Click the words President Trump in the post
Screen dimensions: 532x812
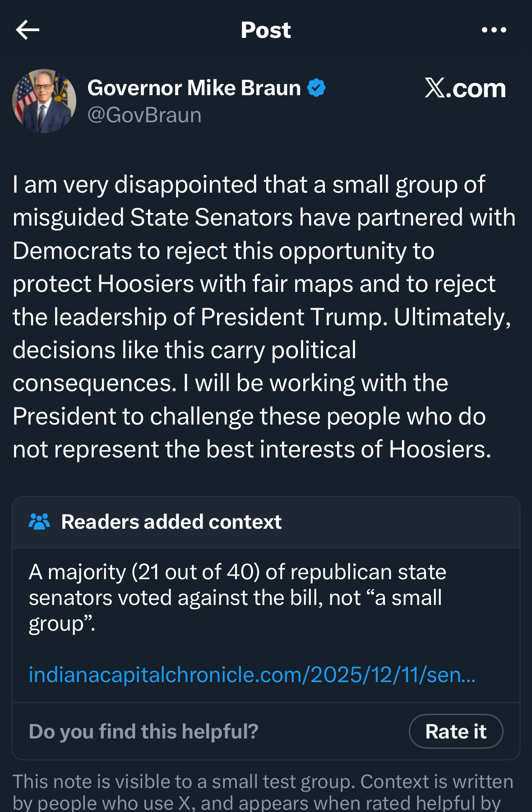point(294,317)
